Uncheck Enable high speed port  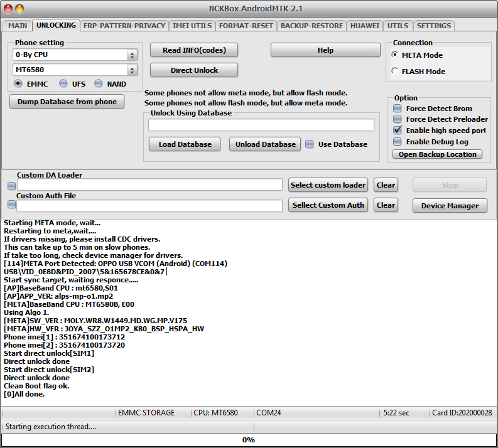[398, 130]
